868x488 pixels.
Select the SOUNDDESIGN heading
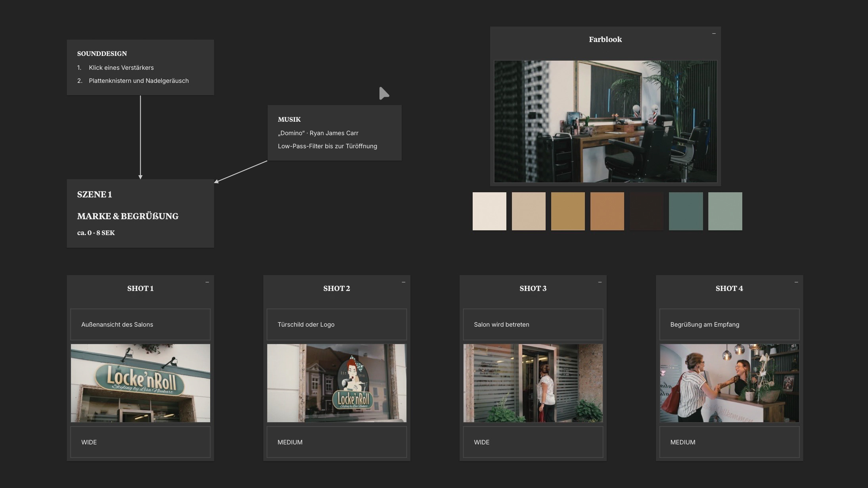[102, 54]
